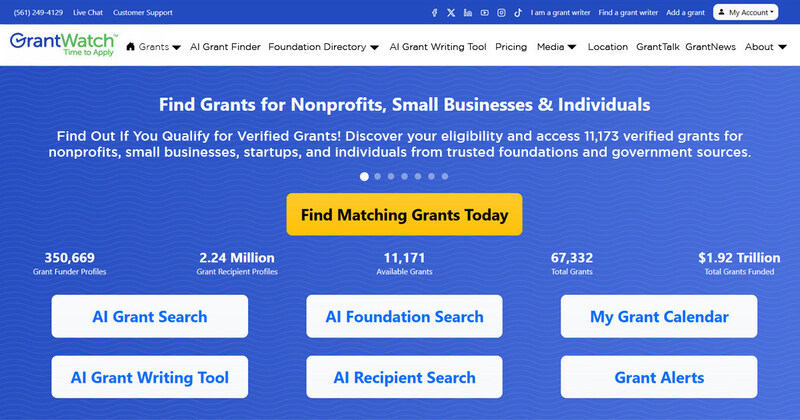
Task: Click the Find Matching Grants Today button
Action: (x=404, y=215)
